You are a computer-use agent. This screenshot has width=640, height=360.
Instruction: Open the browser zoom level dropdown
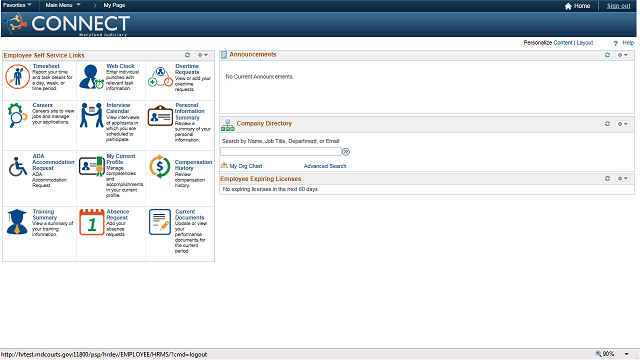(x=627, y=354)
